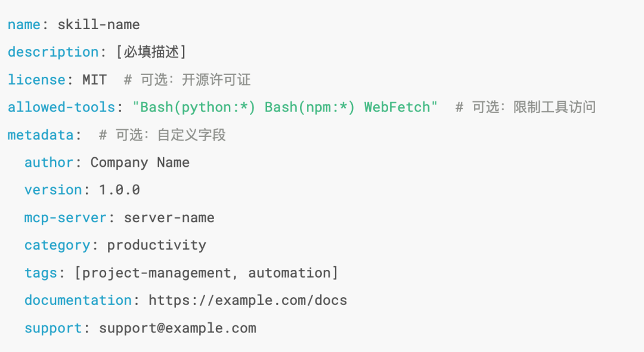Click the 'allowed-tools' key

pos(61,107)
